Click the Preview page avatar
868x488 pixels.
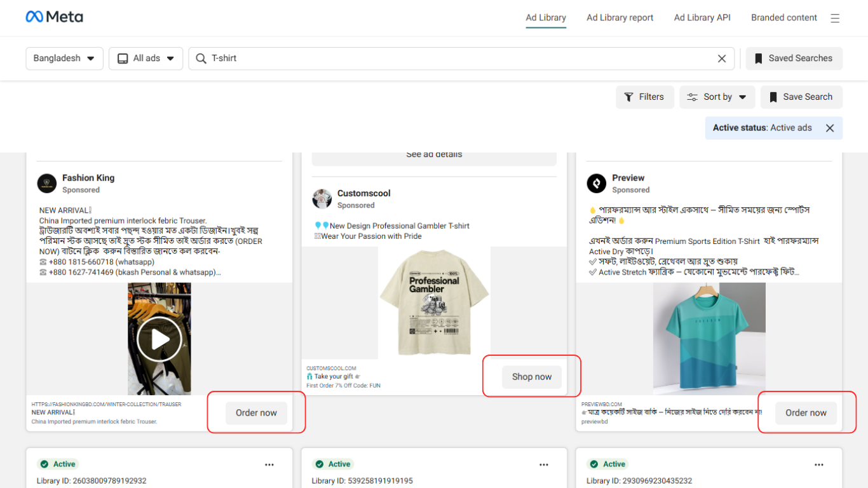click(596, 184)
